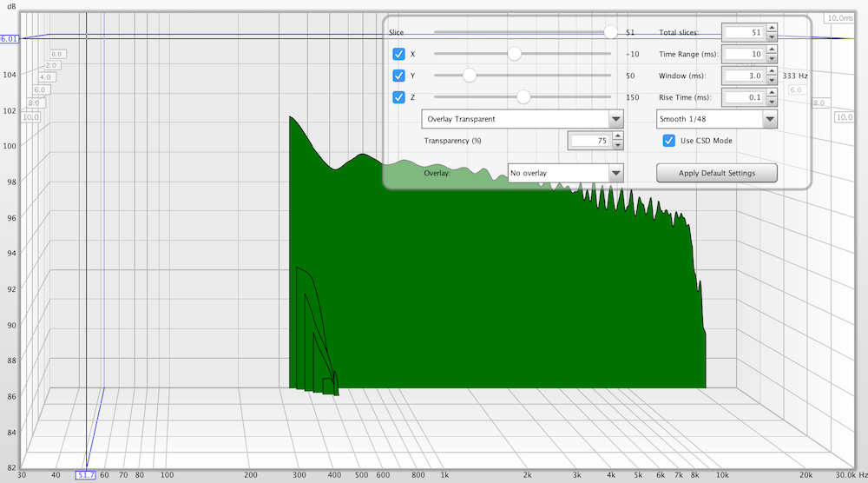The height and width of the screenshot is (483, 868).
Task: Increase Time Range with up arrow
Action: tap(772, 50)
